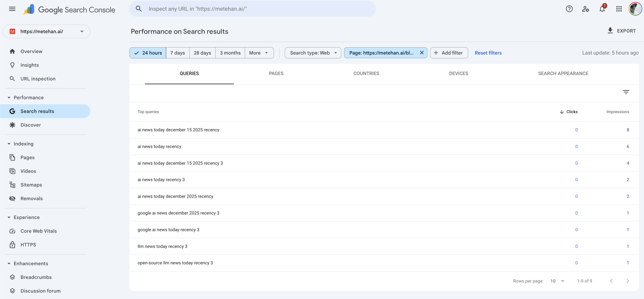Viewport: 644px width, 299px height.
Task: Switch to the Search Appearance tab
Action: coord(563,73)
